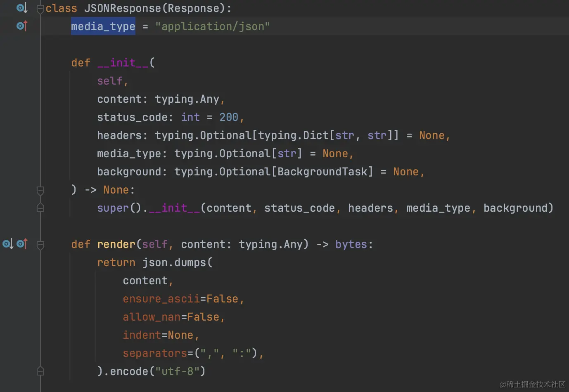Place cursor inside the "application/json" string
This screenshot has height=392, width=569.
tap(213, 26)
